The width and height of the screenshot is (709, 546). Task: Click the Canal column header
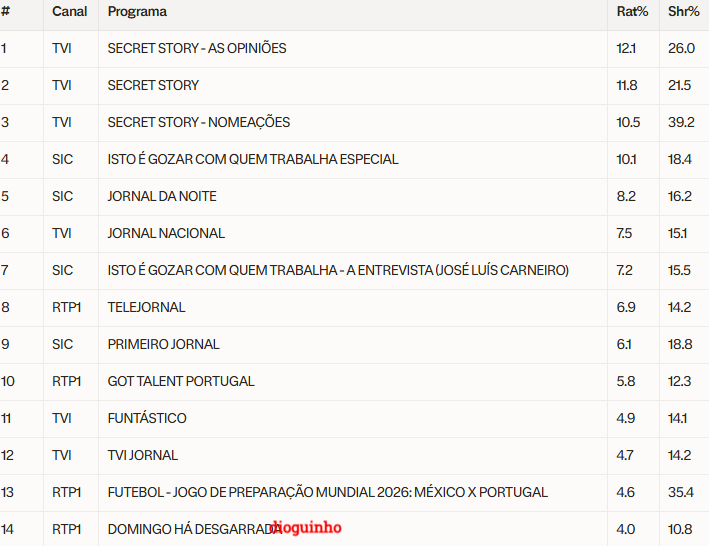[70, 12]
